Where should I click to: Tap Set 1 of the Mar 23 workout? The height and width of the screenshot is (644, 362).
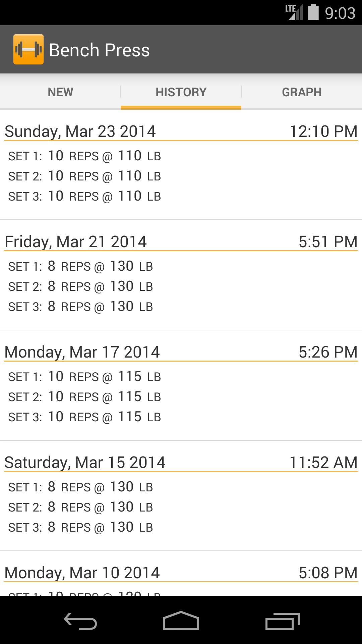84,156
